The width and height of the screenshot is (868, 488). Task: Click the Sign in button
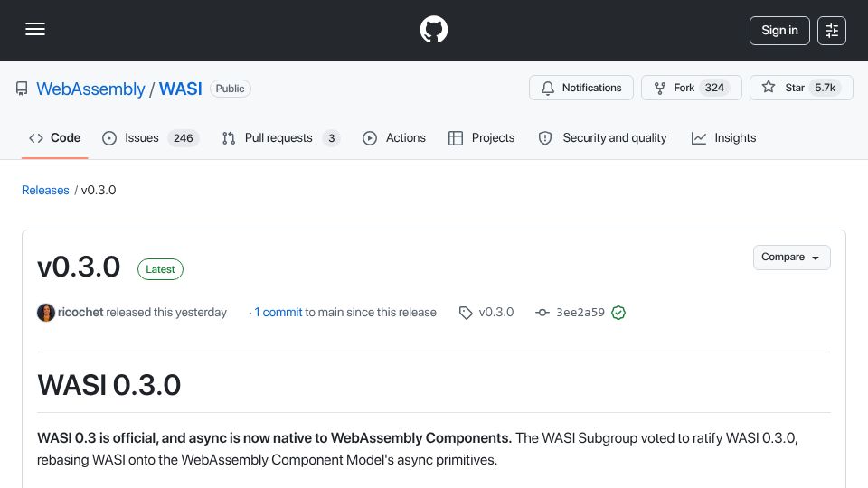(779, 31)
